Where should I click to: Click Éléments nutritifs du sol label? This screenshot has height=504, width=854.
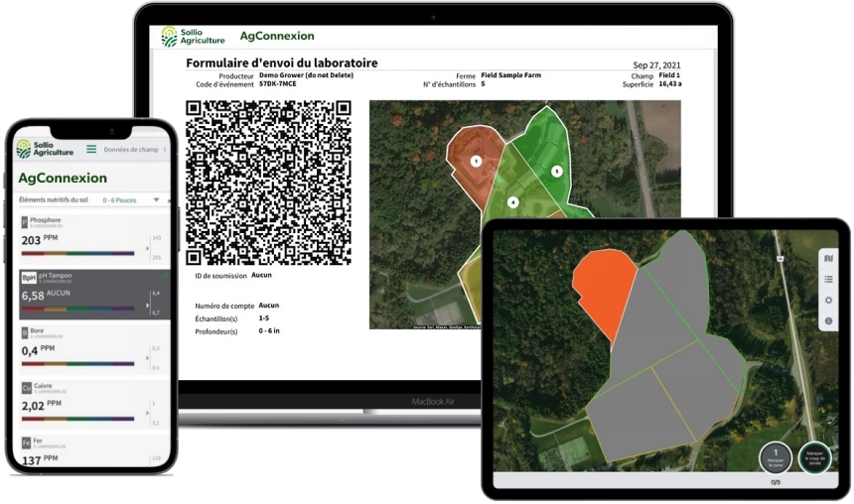[54, 200]
